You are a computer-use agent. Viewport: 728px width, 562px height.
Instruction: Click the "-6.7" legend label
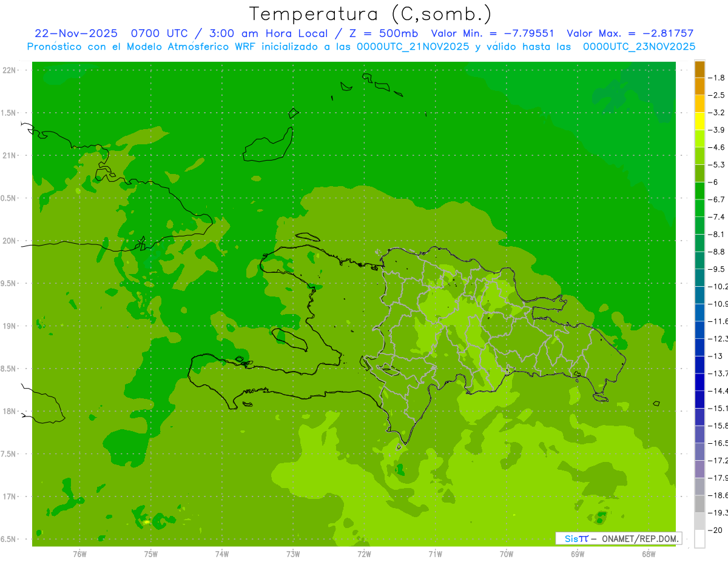[717, 199]
